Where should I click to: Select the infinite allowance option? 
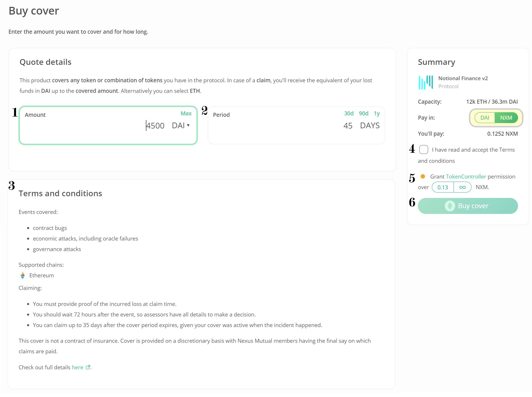[462, 187]
